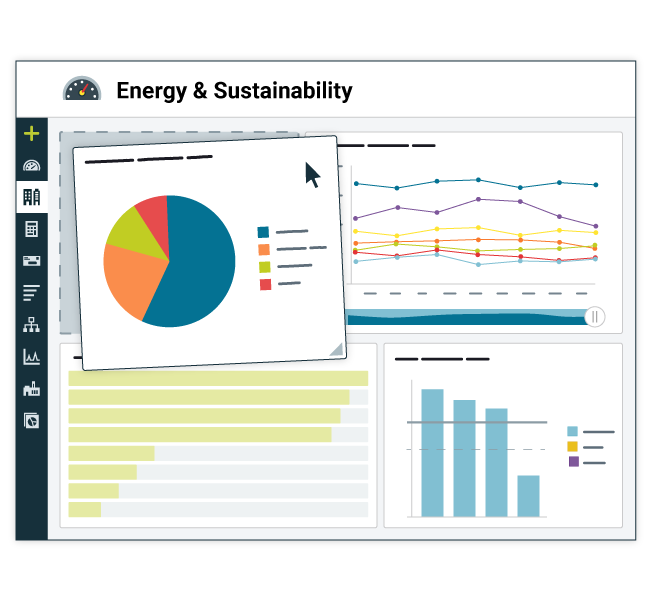
Task: Click the red legend swatch in the pie card
Action: 266,284
